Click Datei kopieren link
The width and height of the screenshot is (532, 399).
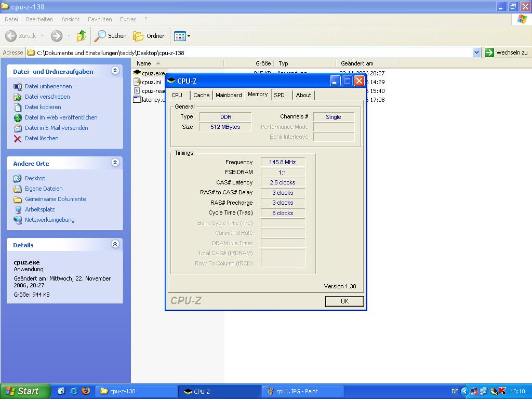coord(43,107)
